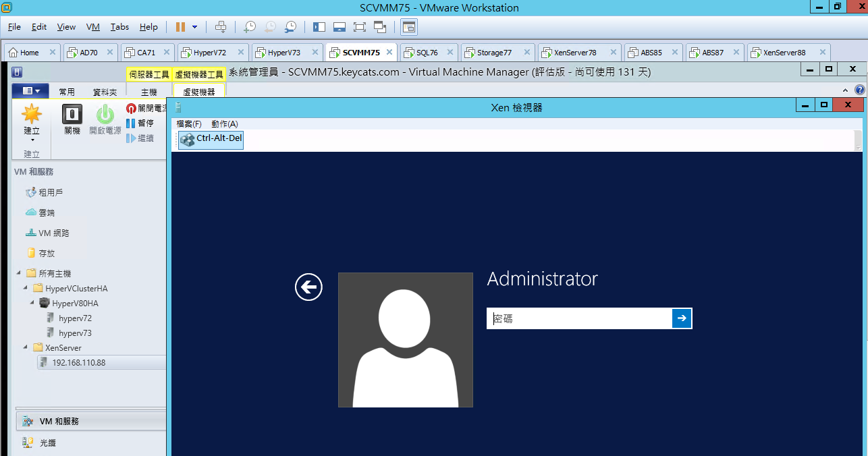The width and height of the screenshot is (868, 456).
Task: Take a snapshot using the clock-plus icon
Action: (250, 27)
